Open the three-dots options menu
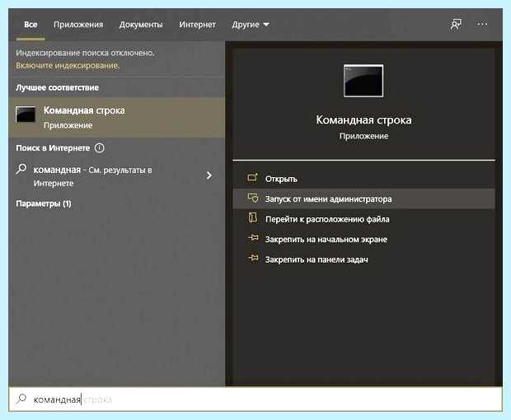 pyautogui.click(x=482, y=24)
